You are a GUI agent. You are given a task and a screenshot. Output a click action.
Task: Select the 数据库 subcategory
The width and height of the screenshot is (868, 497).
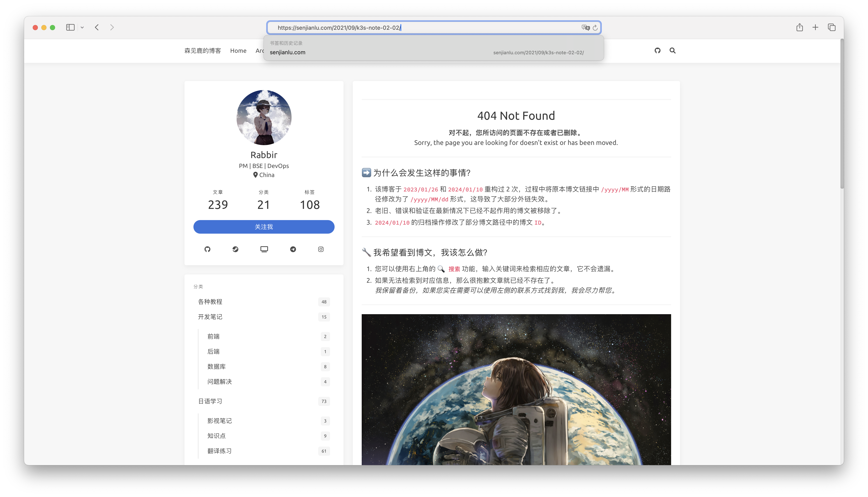268,367
